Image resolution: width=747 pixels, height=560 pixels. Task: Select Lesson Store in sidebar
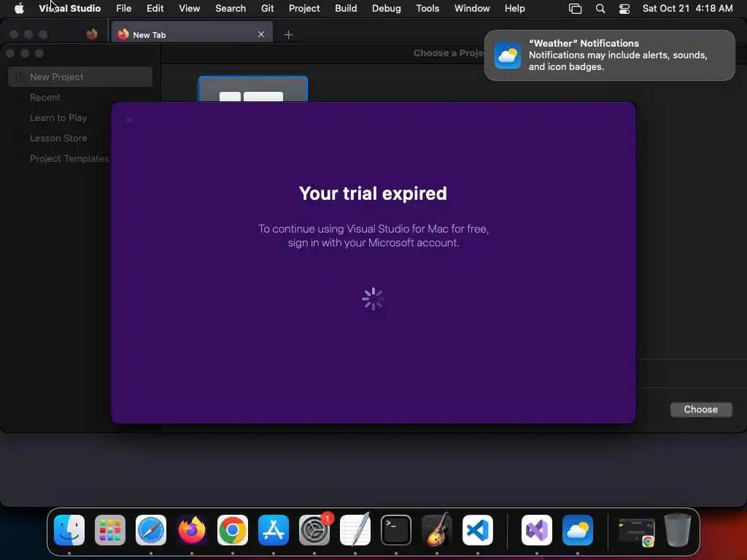coord(58,138)
